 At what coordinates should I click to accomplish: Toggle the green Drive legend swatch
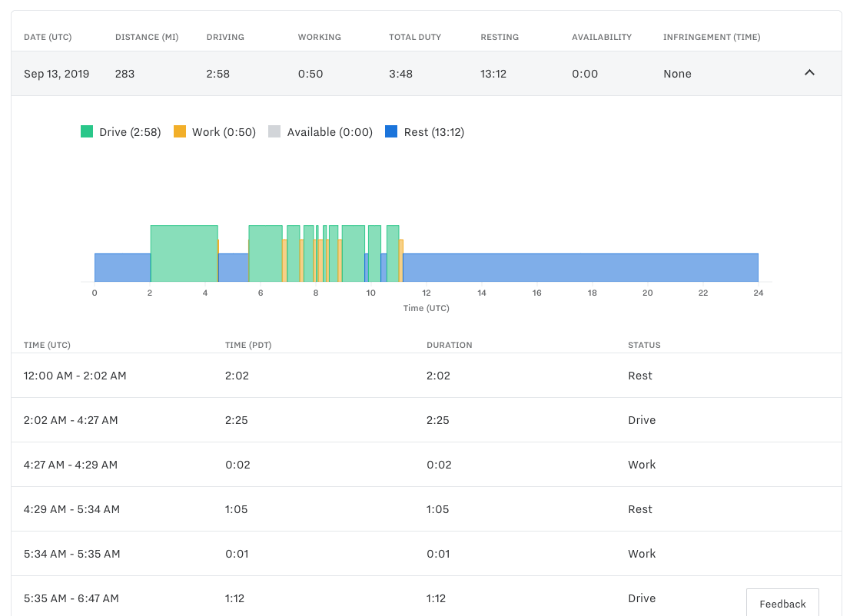87,132
